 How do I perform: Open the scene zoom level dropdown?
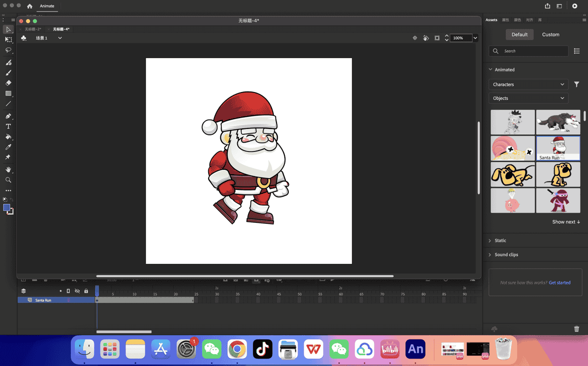point(474,38)
